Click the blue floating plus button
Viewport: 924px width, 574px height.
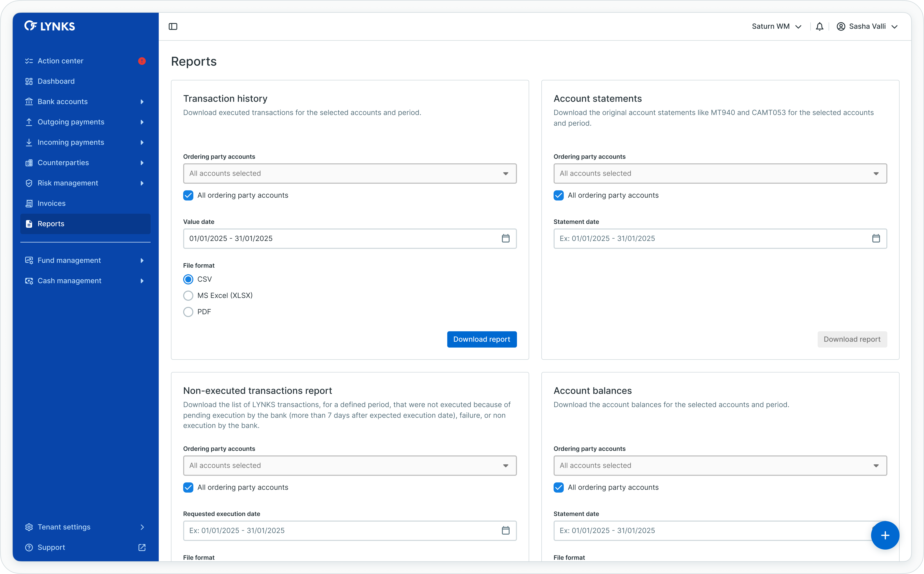click(885, 535)
